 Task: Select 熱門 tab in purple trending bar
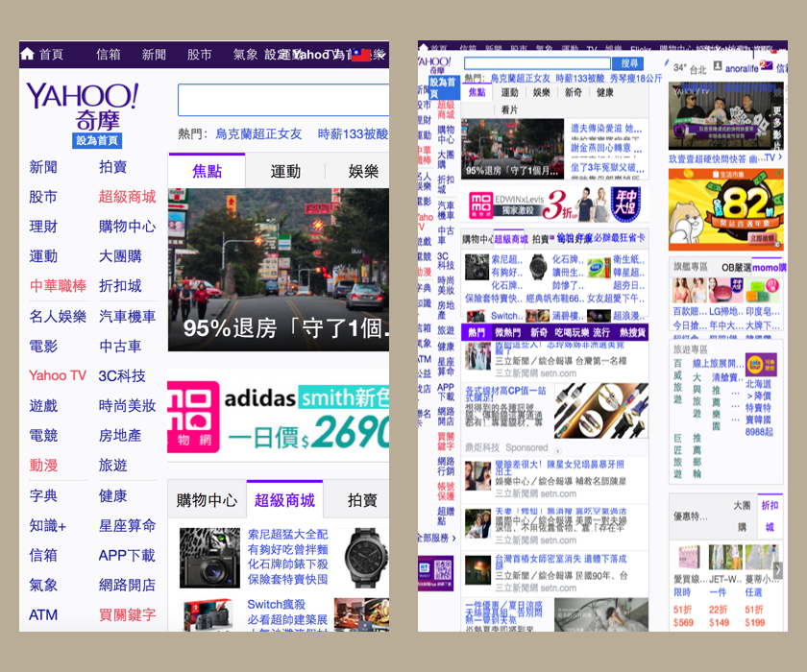[x=477, y=333]
